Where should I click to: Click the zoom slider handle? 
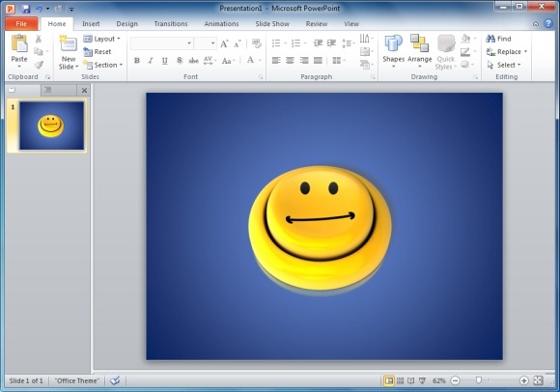(x=479, y=380)
